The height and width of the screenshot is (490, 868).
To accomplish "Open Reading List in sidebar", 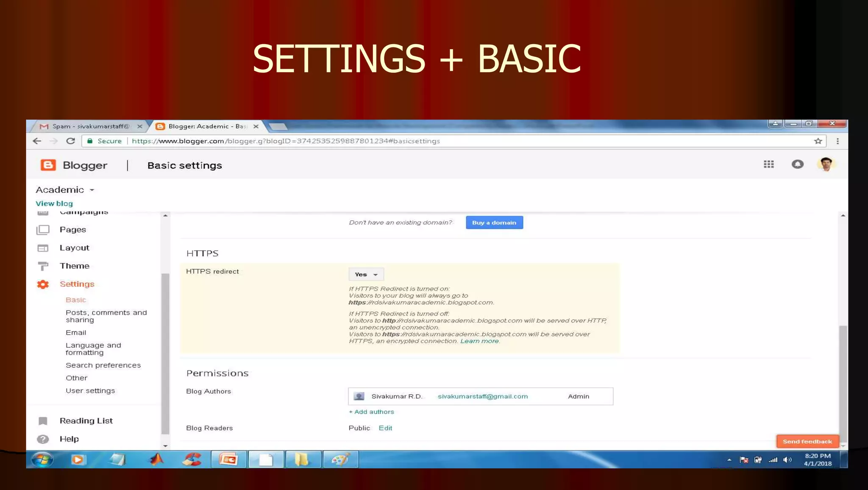I will (x=86, y=421).
